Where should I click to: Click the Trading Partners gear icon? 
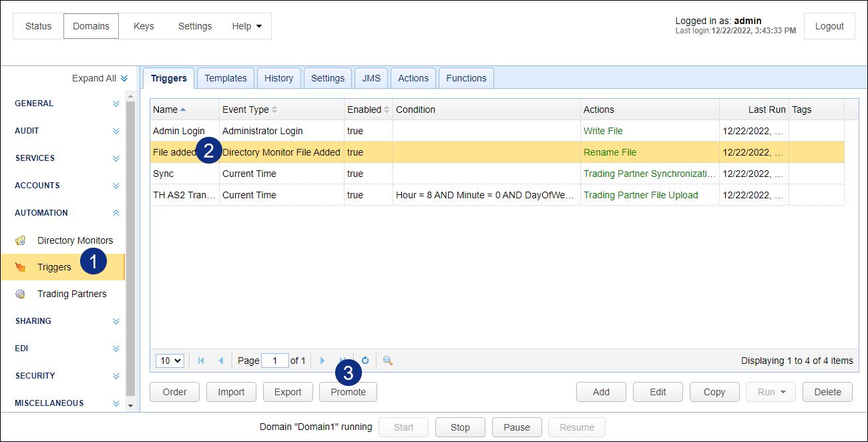click(x=21, y=294)
